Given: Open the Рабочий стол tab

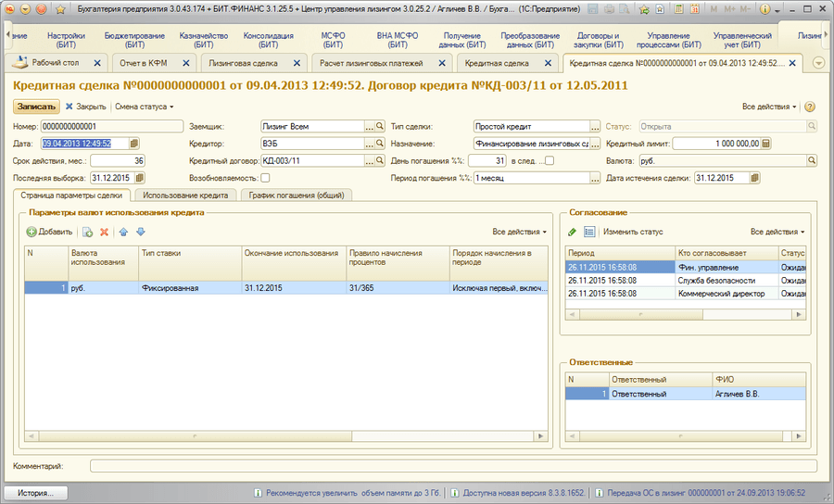Looking at the screenshot, I should click(56, 63).
